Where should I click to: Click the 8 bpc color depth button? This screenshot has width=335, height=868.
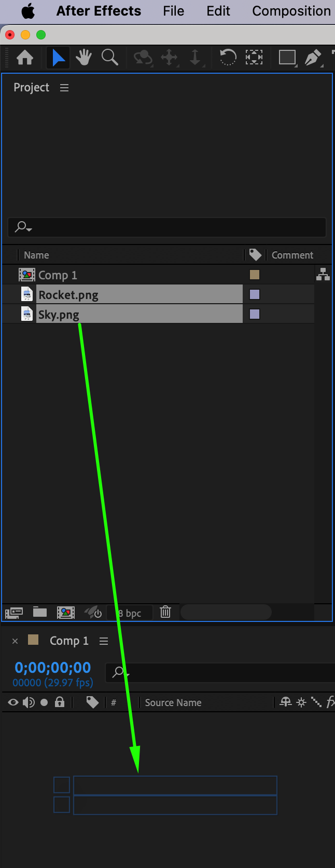(130, 613)
